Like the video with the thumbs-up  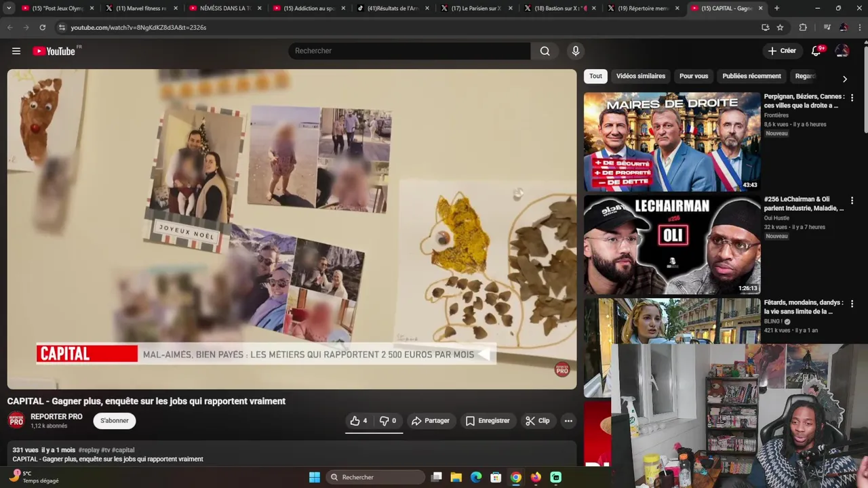point(359,421)
